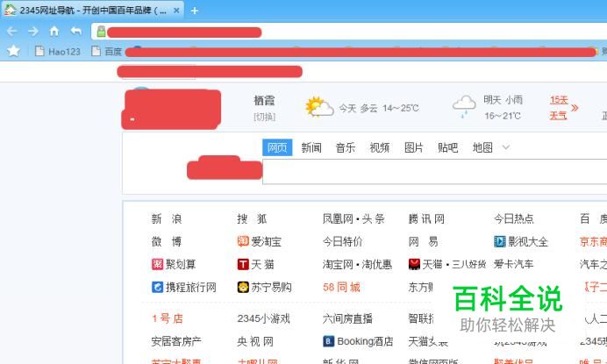Click the browser forward arrow
The height and width of the screenshot is (364, 607).
(33, 31)
